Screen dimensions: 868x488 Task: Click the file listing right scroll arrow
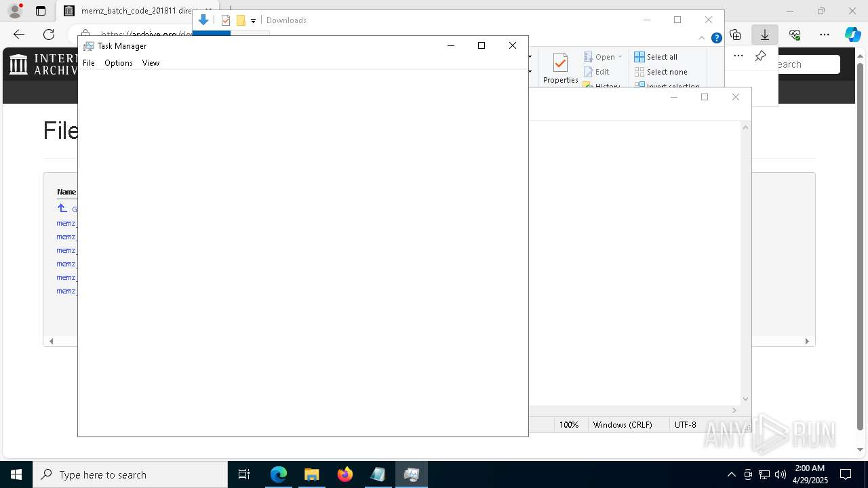[807, 341]
